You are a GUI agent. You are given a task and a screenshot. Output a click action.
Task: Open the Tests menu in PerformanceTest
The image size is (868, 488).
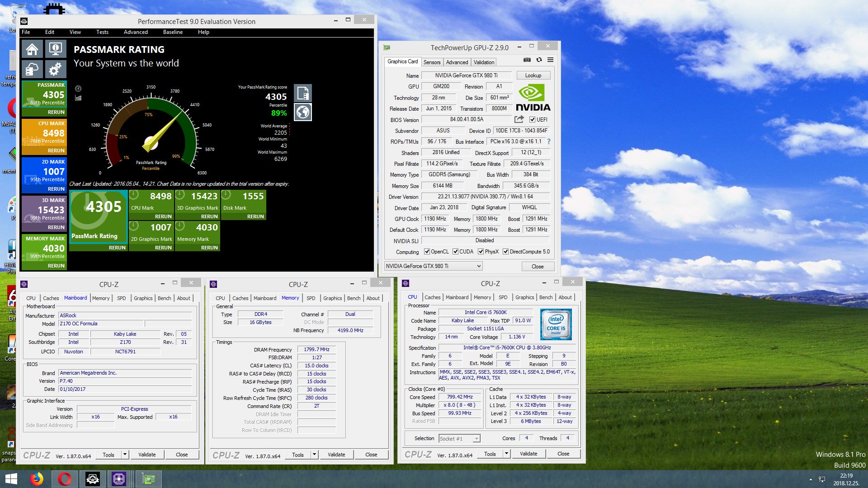point(102,32)
